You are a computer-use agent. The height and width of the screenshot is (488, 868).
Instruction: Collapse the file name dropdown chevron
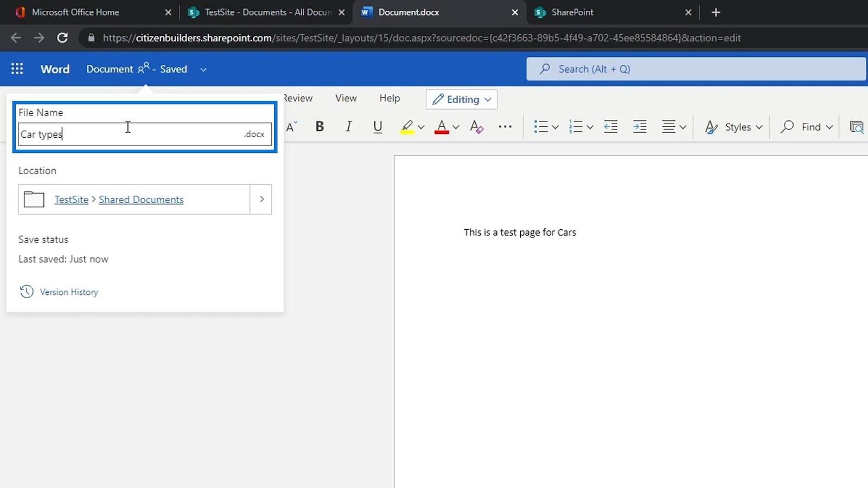pyautogui.click(x=203, y=69)
